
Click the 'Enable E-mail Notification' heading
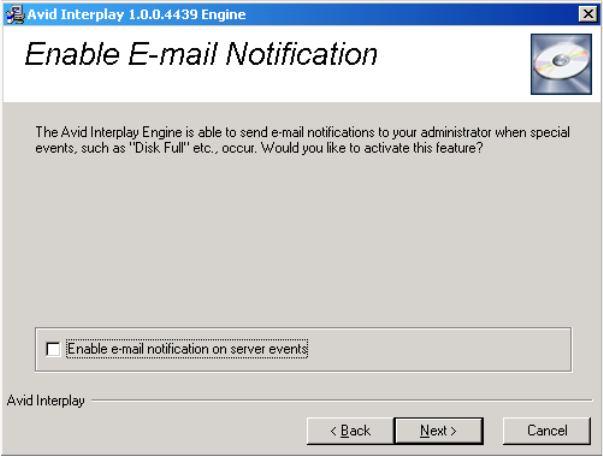point(200,54)
